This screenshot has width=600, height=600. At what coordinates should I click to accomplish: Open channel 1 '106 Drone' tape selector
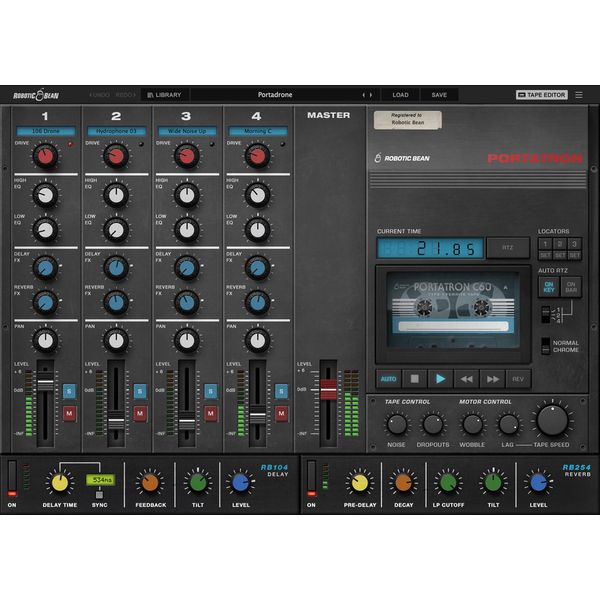45,131
